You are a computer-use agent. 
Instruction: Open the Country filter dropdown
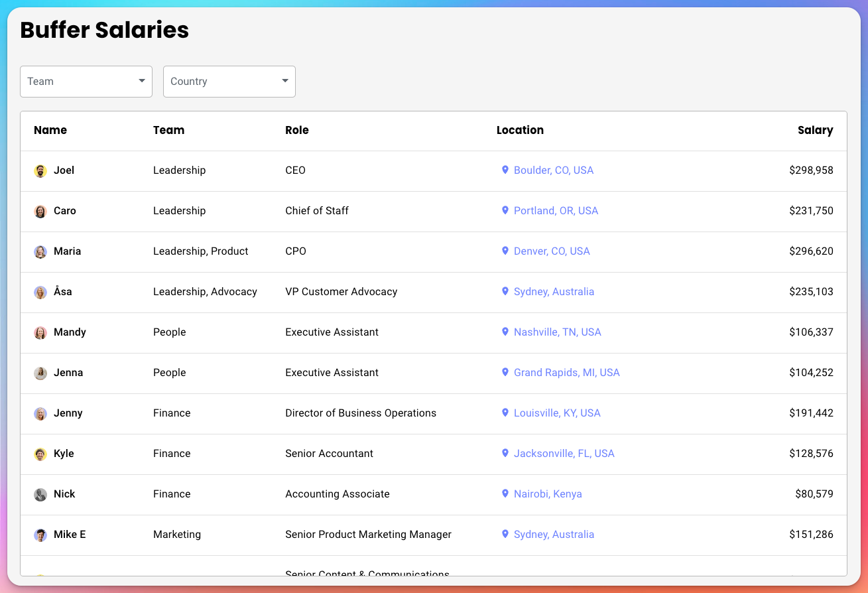point(229,82)
